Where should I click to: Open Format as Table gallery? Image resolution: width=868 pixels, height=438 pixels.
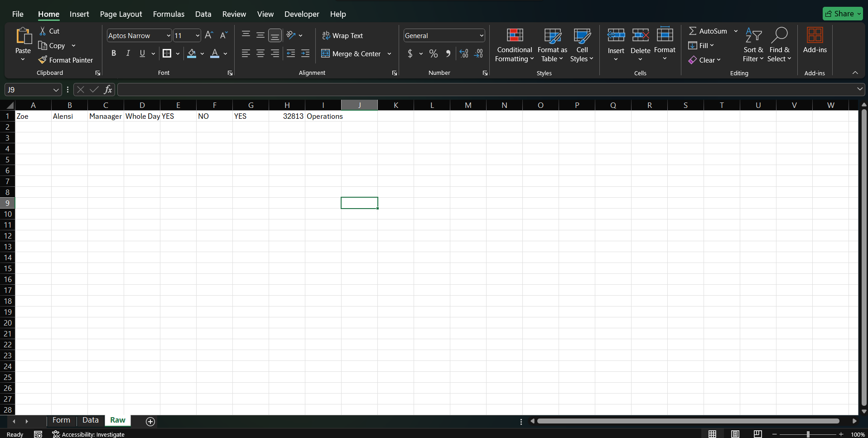(552, 45)
